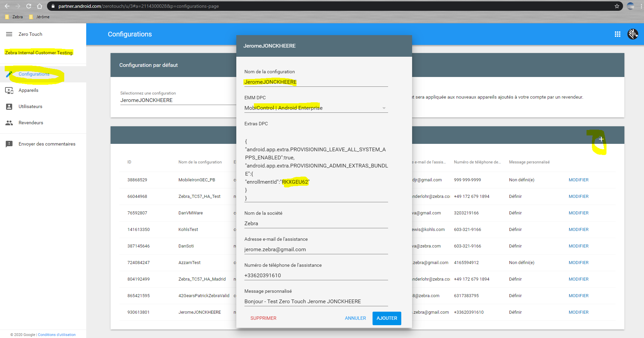Viewport: 644px width, 338px height.
Task: Click the Zebra account avatar
Action: click(633, 34)
